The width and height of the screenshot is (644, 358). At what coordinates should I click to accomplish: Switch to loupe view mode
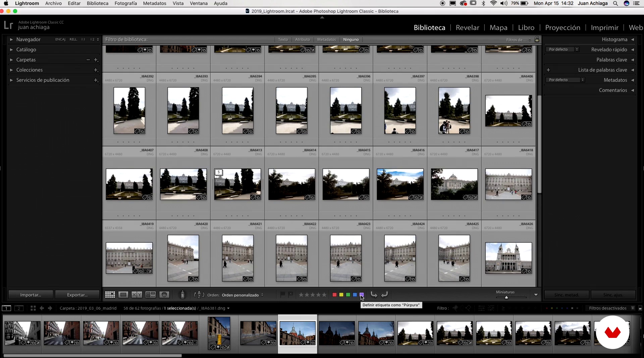(x=123, y=295)
